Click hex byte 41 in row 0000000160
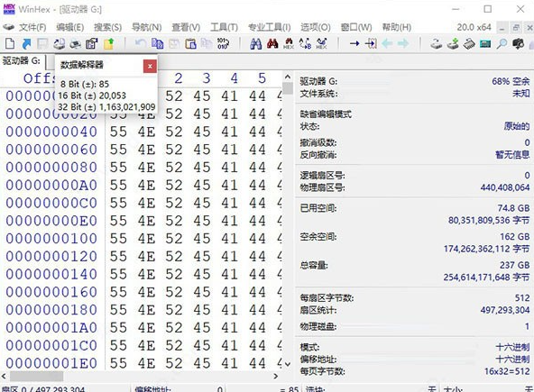 [x=229, y=292]
